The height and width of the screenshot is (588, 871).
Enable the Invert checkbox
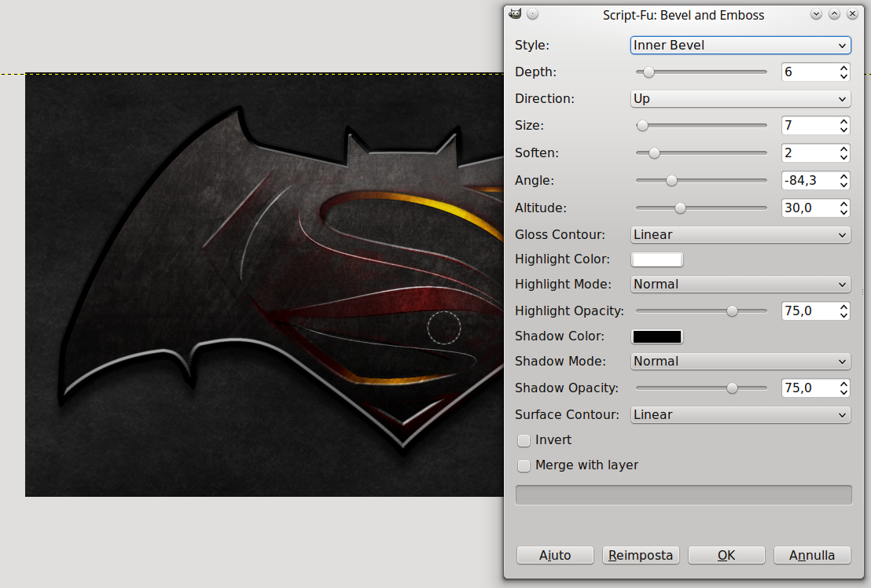524,440
